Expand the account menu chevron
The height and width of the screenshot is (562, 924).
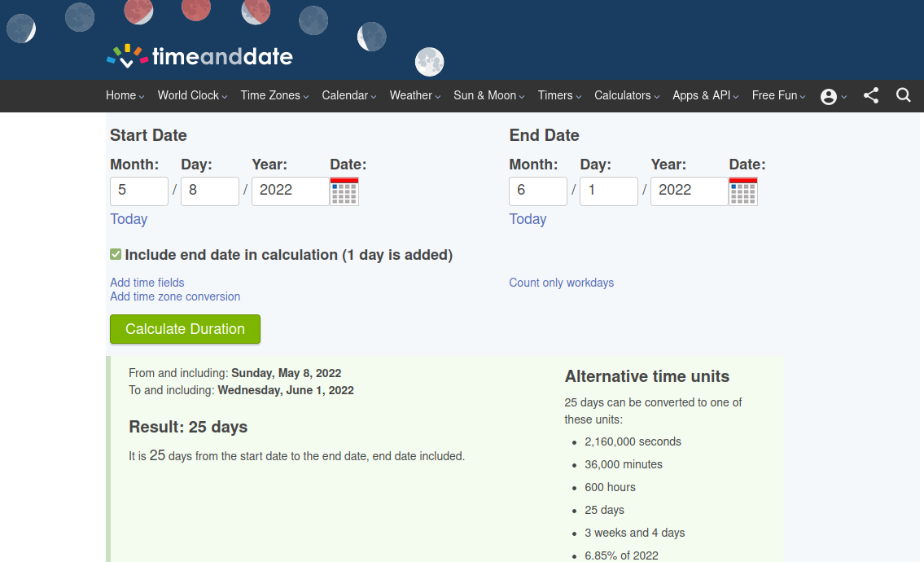point(844,97)
